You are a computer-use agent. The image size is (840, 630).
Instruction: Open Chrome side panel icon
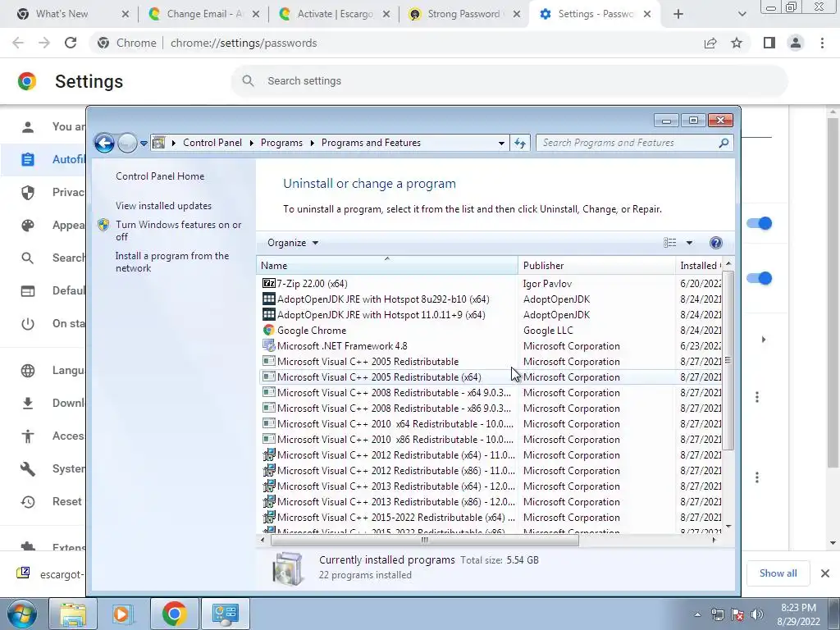coord(769,43)
